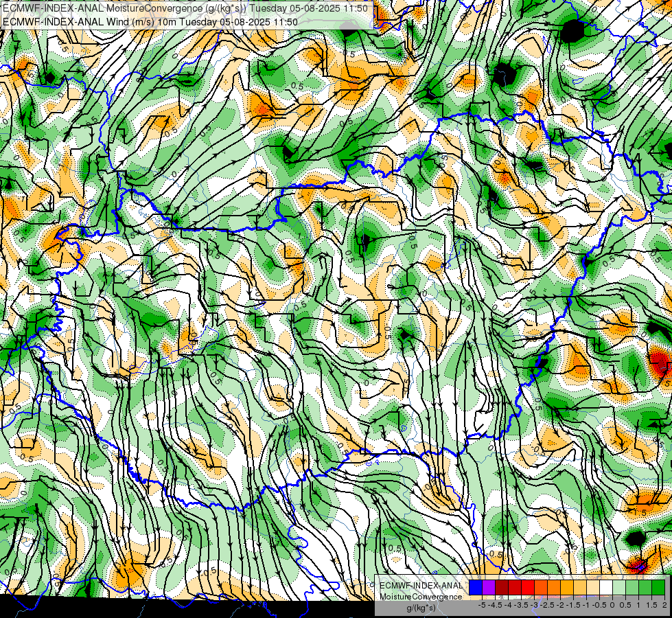
Task: Click 'ECMWF-INDEX-ANAL' in the legend box
Action: pos(421,586)
